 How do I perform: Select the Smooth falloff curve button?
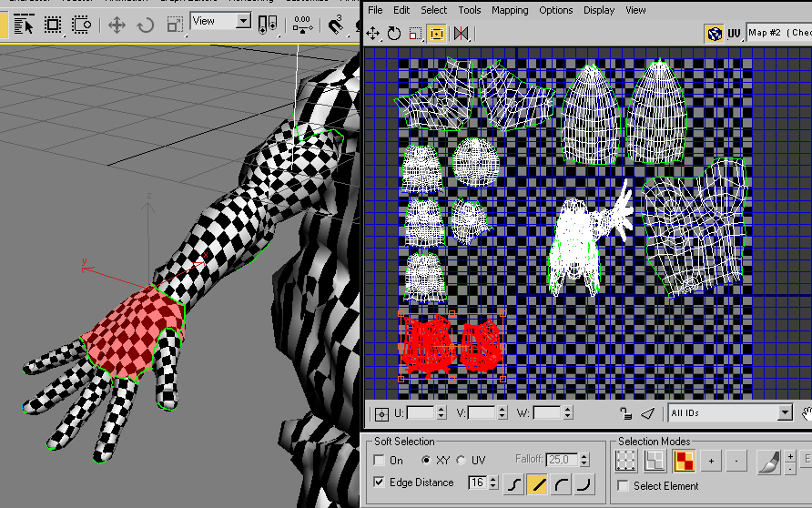(513, 484)
